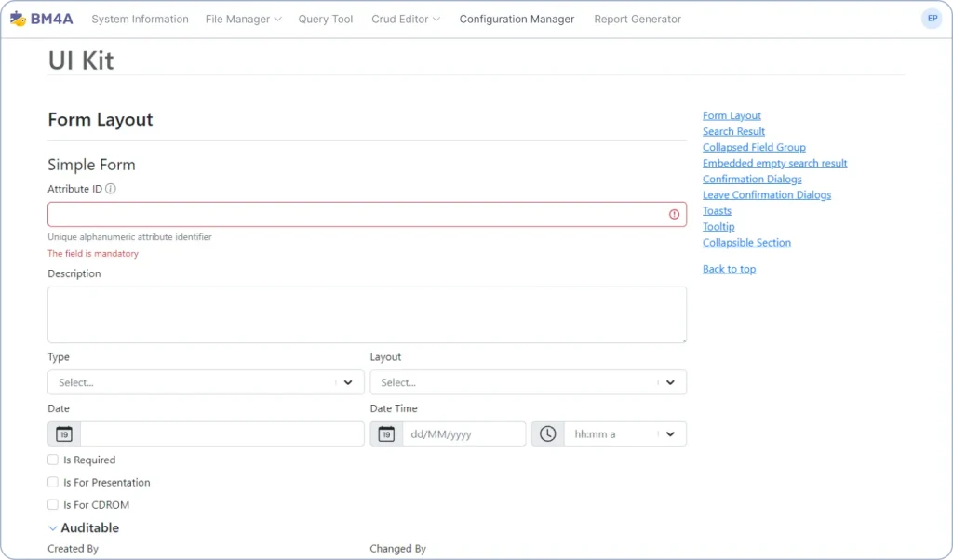Click the BM4A logo icon
This screenshot has width=953, height=560.
coord(19,19)
